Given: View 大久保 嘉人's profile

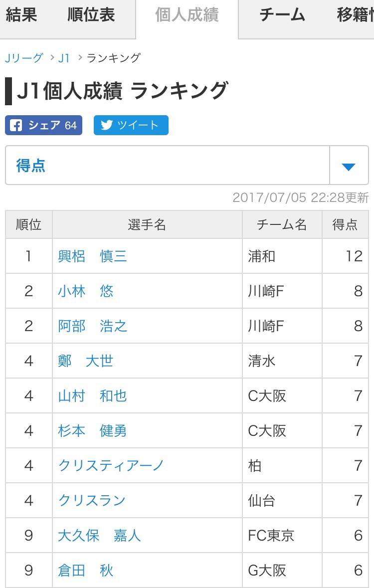Looking at the screenshot, I should (99, 536).
